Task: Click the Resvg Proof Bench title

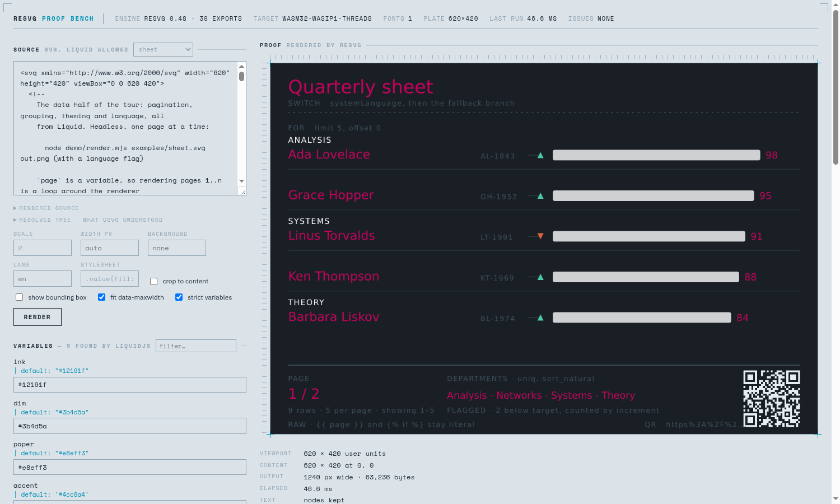Action: pyautogui.click(x=54, y=18)
